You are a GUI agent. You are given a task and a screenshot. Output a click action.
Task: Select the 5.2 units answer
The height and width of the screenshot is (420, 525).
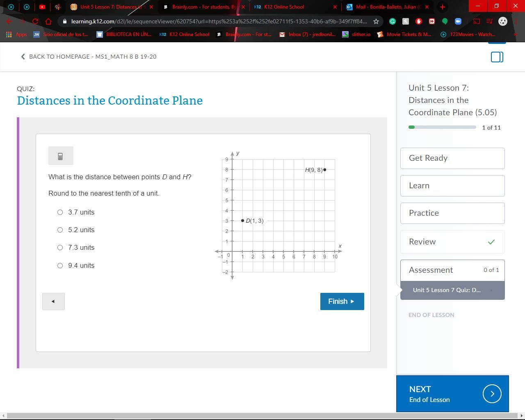(x=60, y=230)
